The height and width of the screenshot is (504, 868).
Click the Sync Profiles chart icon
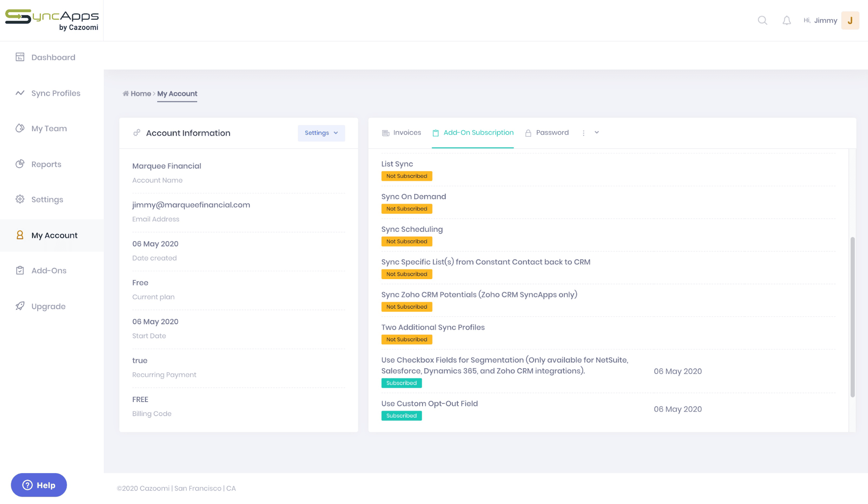point(20,93)
